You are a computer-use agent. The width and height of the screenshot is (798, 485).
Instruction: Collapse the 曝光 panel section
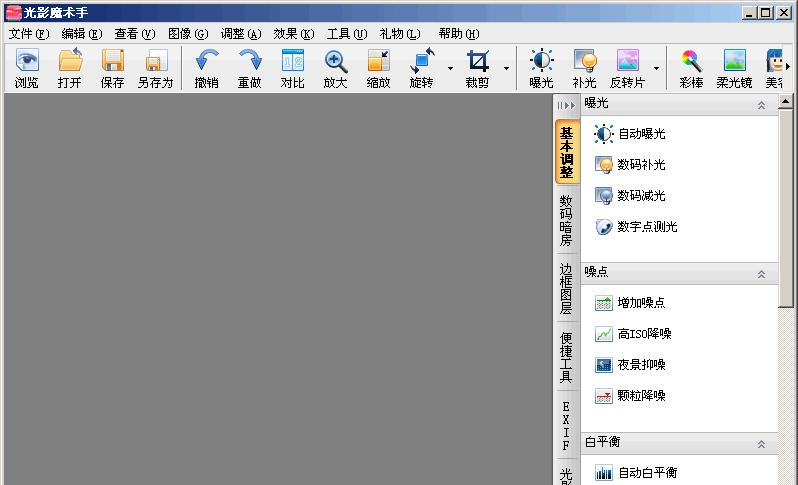(761, 105)
